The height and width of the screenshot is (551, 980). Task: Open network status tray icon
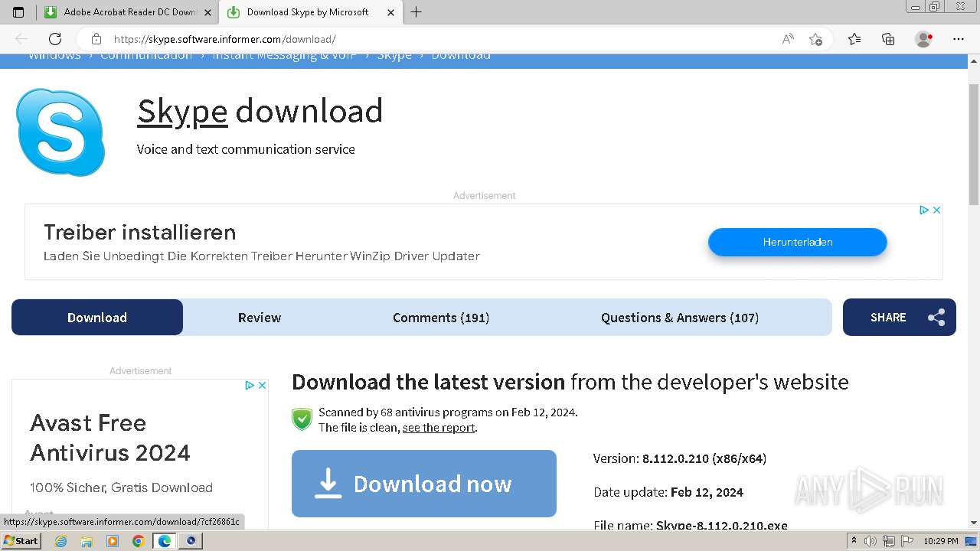tap(888, 541)
